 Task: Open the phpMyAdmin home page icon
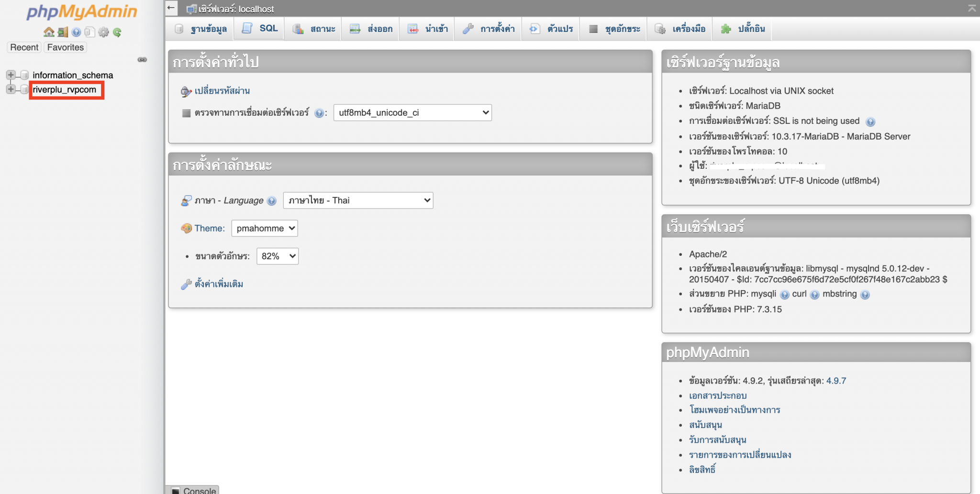(x=49, y=32)
